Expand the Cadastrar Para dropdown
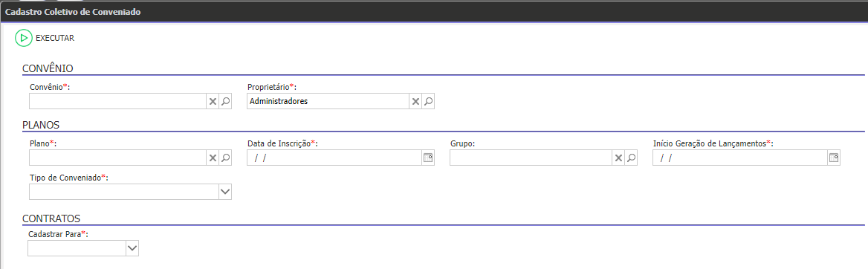Screen dimensions: 868x269 (x=132, y=248)
